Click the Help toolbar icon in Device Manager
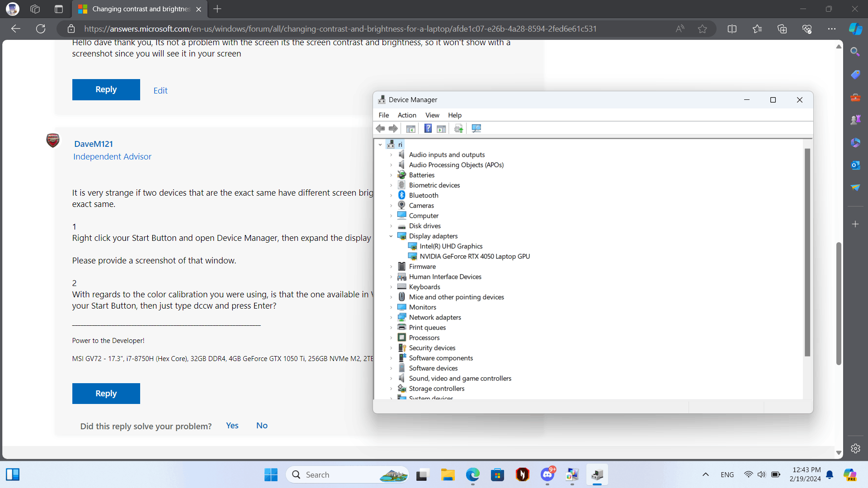 pos(428,129)
